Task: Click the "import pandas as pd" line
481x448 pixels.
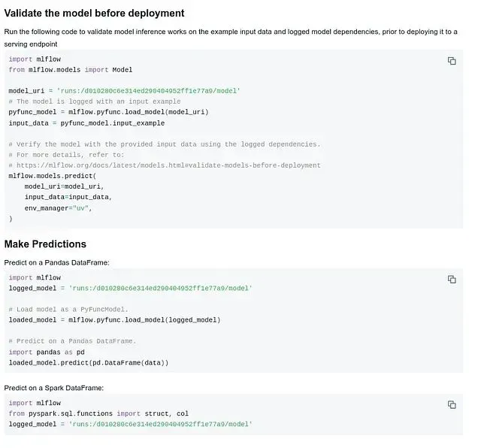Action: 47,352
